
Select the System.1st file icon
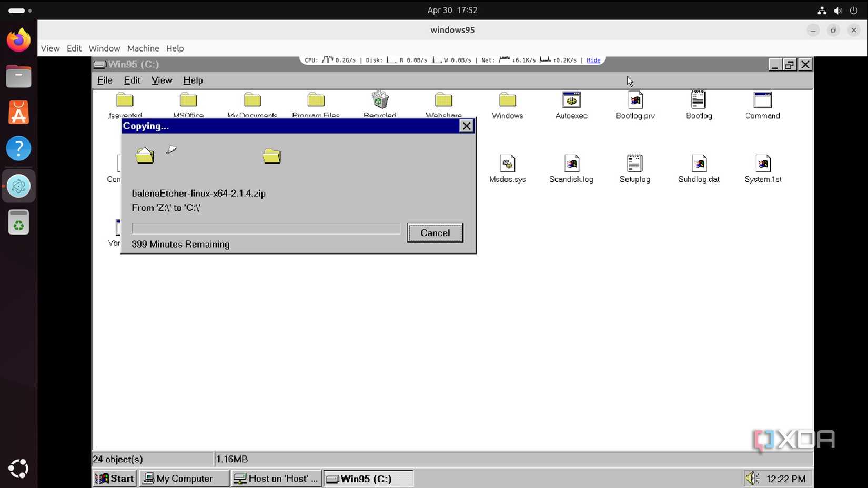(x=762, y=164)
